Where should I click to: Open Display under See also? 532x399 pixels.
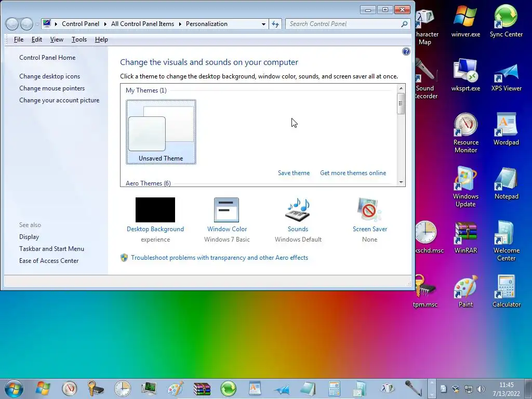[x=29, y=237]
